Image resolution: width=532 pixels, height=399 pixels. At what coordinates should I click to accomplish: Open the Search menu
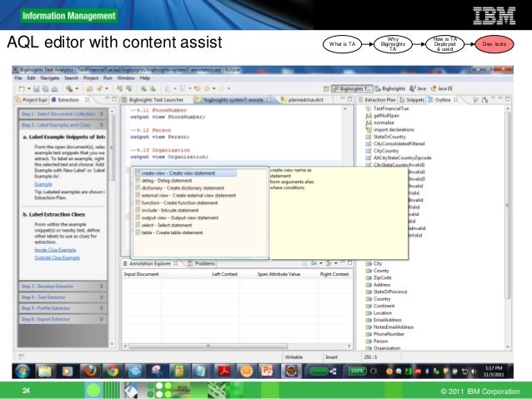[71, 78]
